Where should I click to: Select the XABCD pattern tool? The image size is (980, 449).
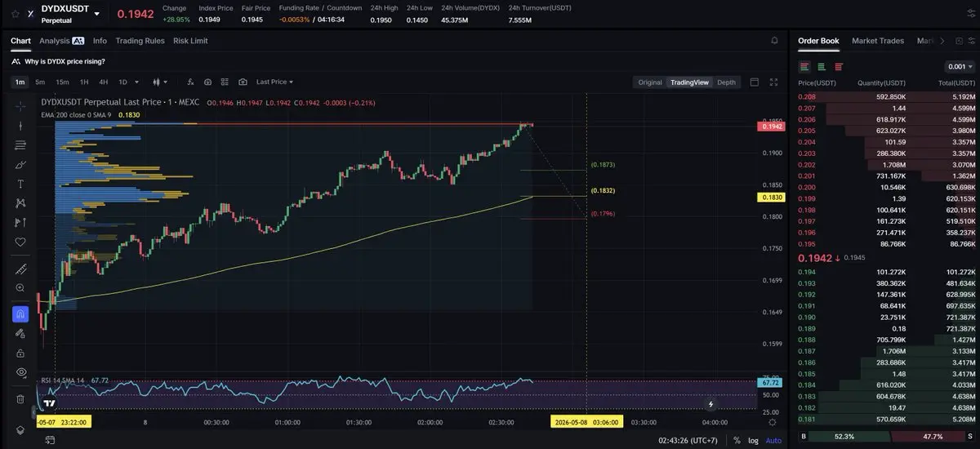(x=20, y=203)
